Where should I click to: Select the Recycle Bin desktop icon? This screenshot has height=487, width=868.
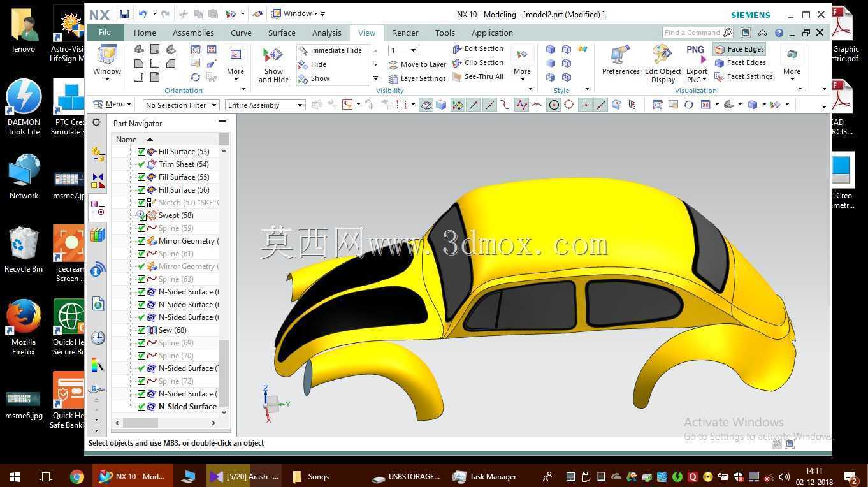(x=24, y=250)
